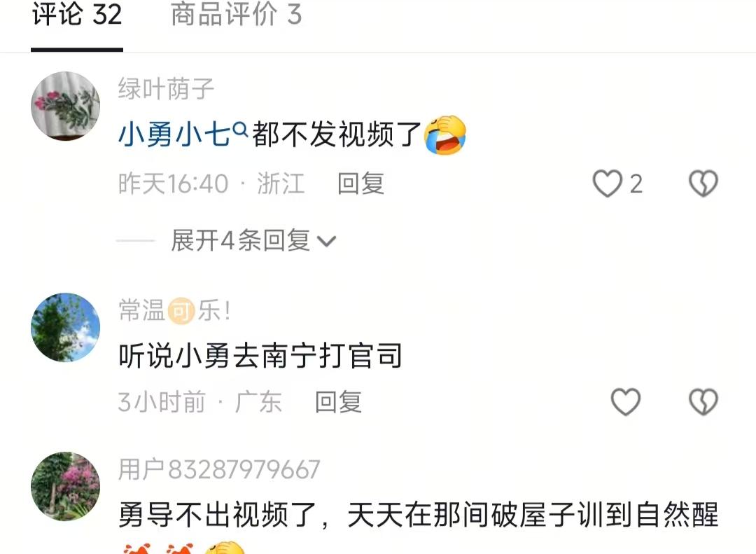
Task: Reply to 常温可乐!'s comment via 回复
Action: [339, 401]
